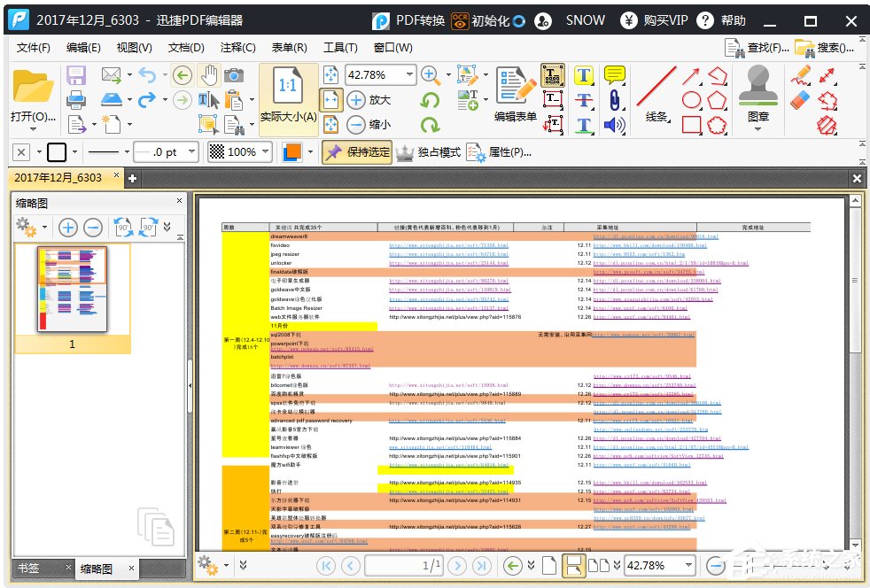870x588 pixels.
Task: Click the PDF转换 button
Action: point(408,19)
